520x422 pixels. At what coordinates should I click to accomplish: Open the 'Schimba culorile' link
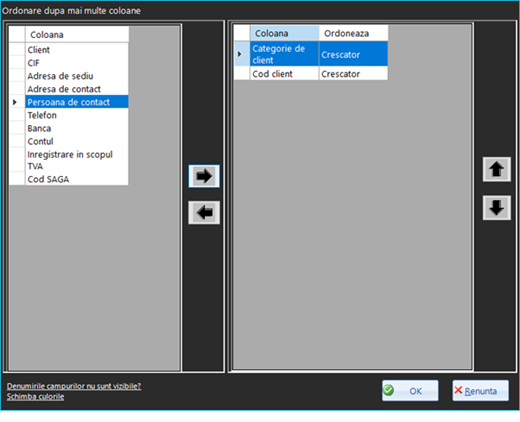coord(35,397)
